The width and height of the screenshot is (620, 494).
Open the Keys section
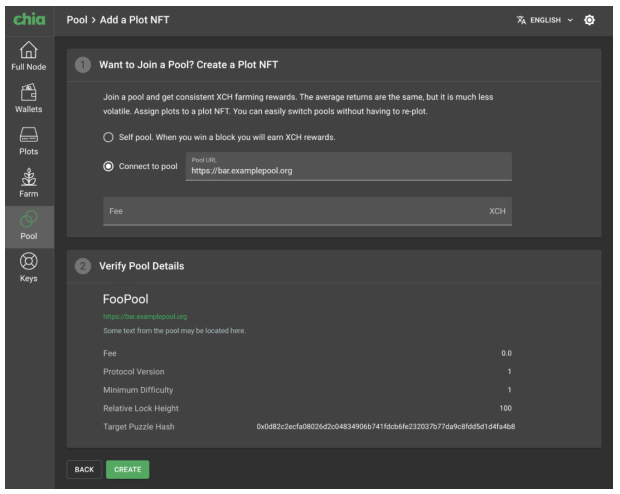tap(28, 267)
